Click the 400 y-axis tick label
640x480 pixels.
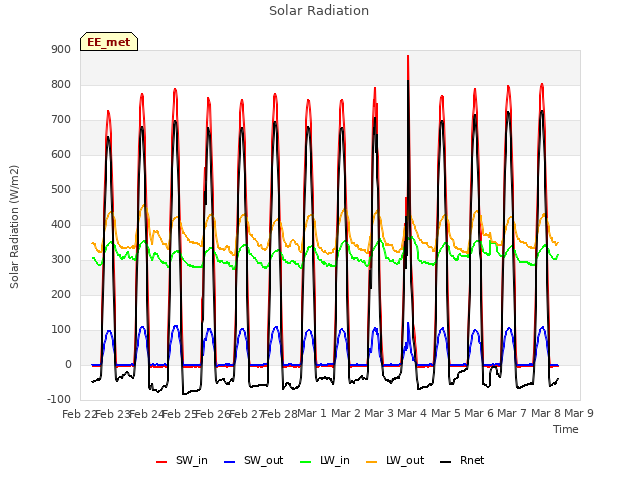pos(61,225)
